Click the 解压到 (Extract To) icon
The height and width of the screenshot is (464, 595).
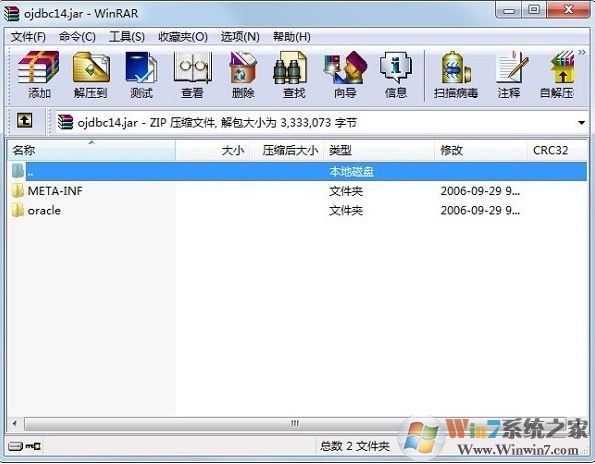coord(91,74)
